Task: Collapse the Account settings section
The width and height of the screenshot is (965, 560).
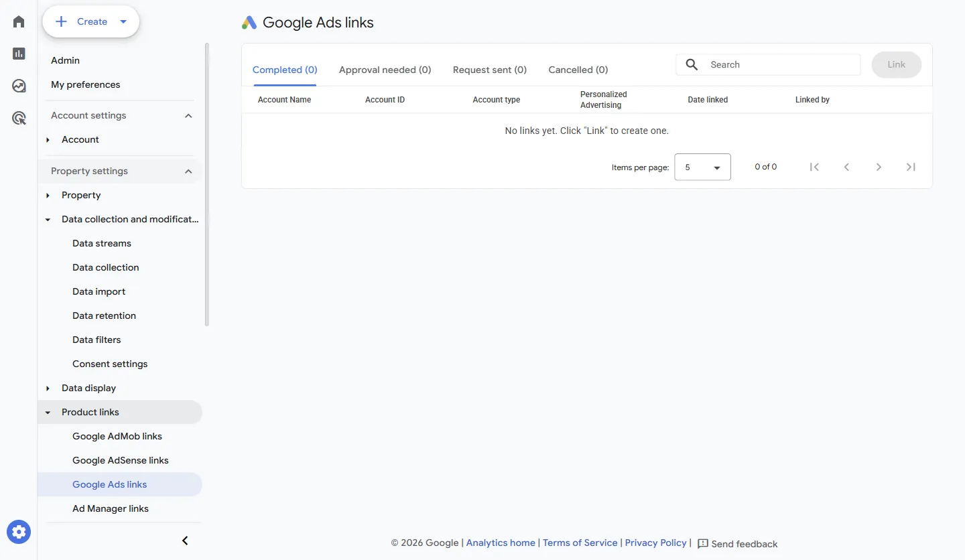Action: tap(188, 116)
